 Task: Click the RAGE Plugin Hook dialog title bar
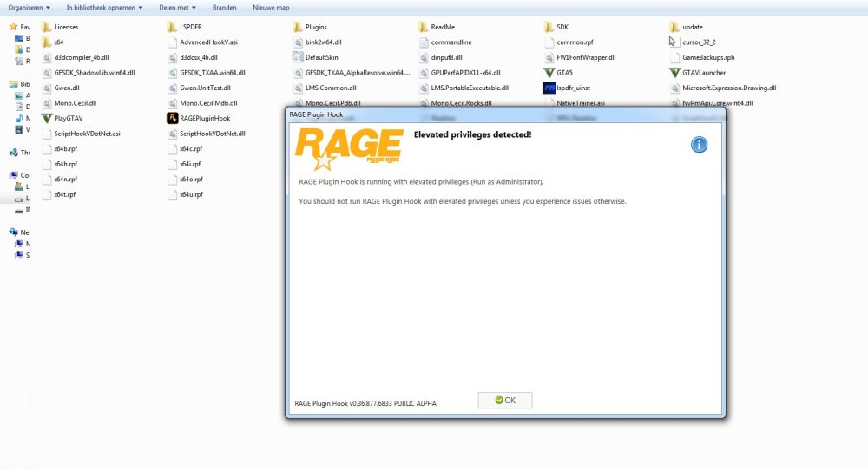pos(505,114)
